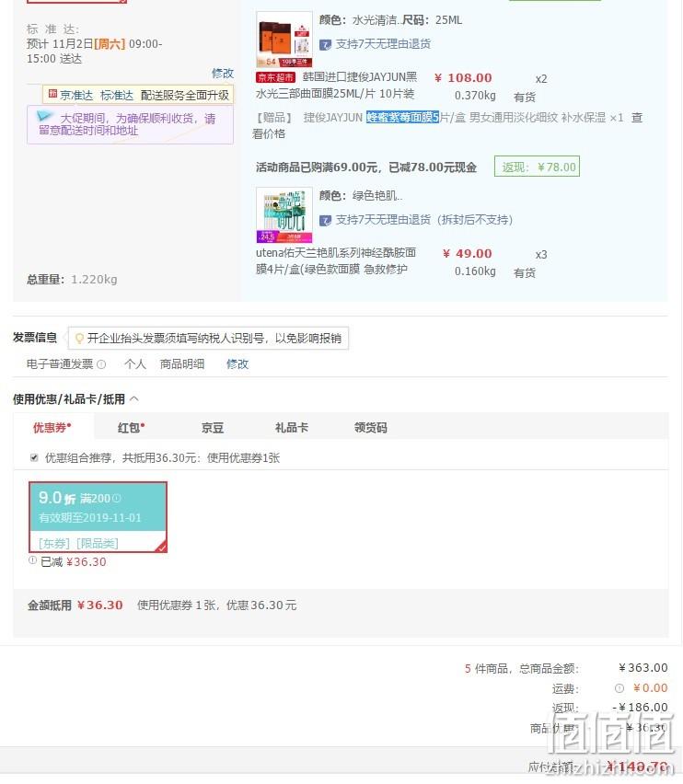Switch to the 京豆 tab
Screen dimensions: 683x784
coord(213,428)
